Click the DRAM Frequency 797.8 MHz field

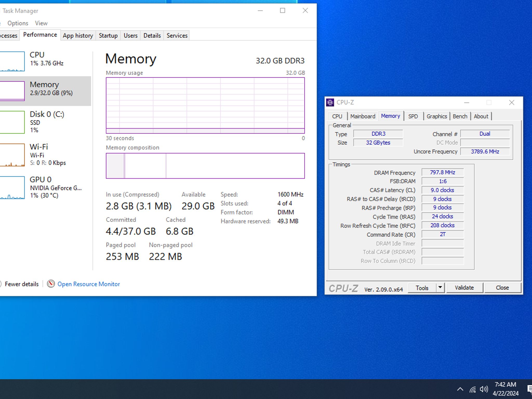click(x=443, y=172)
